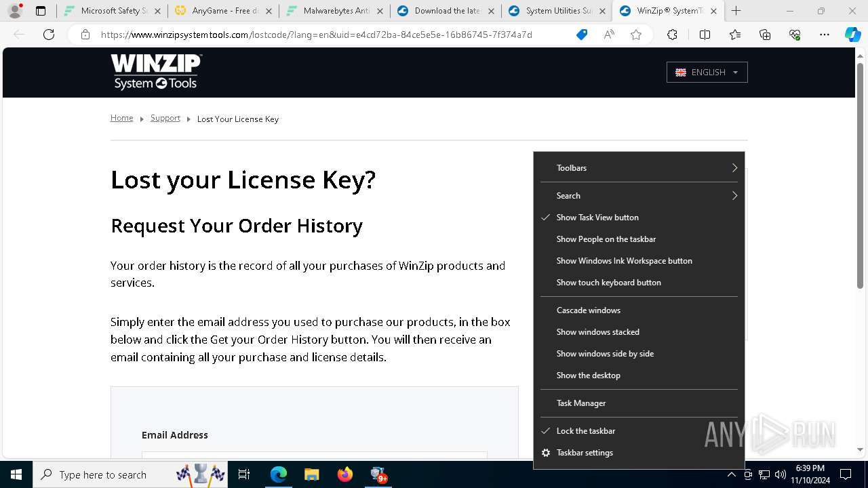Viewport: 868px width, 488px height.
Task: Choose Show the desktop
Action: tap(639, 375)
